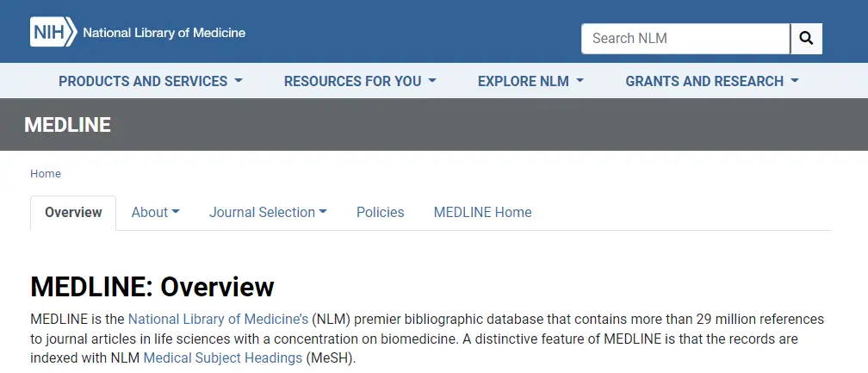The width and height of the screenshot is (868, 373).
Task: Open the National Library of Medicine homepage title
Action: [x=164, y=33]
